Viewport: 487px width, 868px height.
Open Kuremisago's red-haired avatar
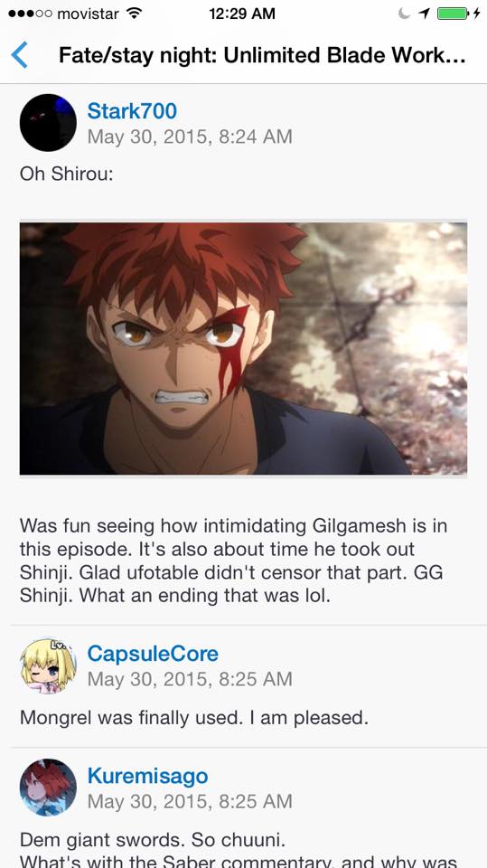[x=48, y=788]
